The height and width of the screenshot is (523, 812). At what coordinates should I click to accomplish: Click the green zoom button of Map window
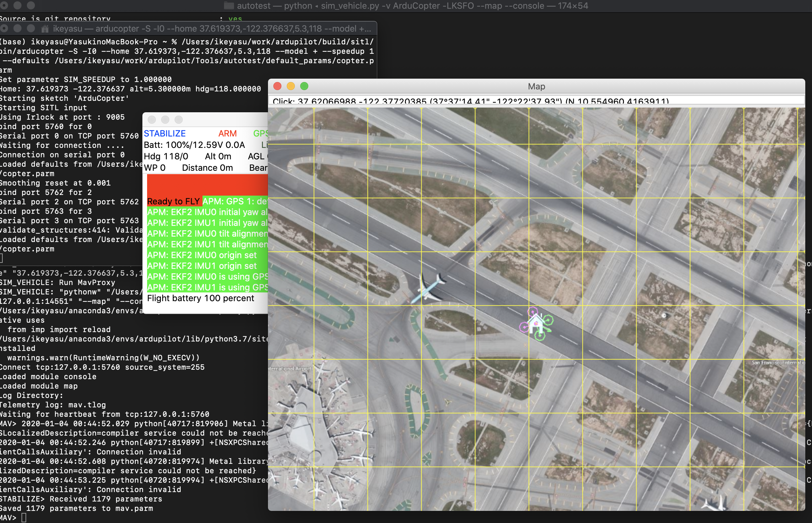(x=304, y=86)
